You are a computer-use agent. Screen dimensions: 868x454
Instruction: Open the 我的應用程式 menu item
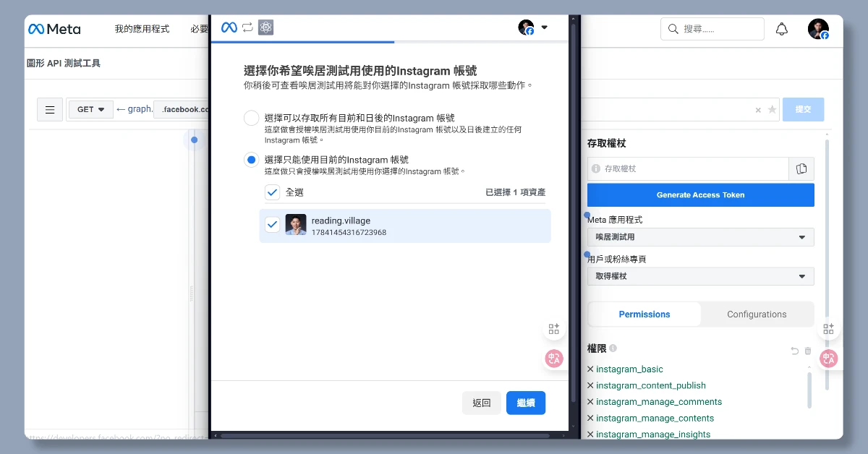[142, 29]
